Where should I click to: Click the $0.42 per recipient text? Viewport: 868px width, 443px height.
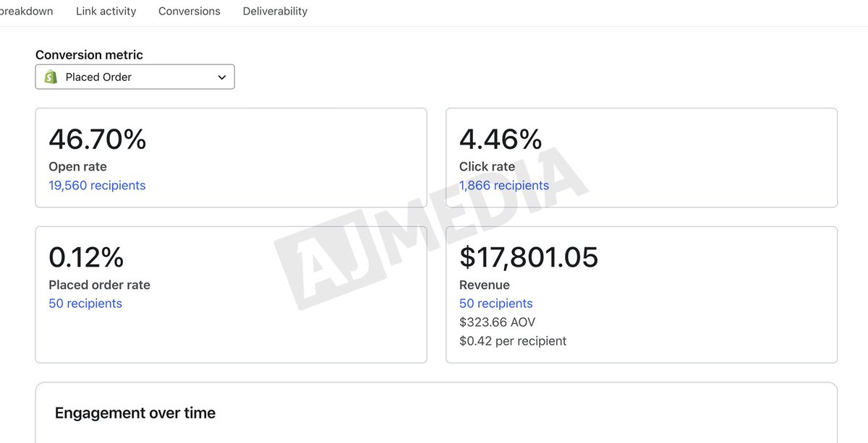click(513, 341)
